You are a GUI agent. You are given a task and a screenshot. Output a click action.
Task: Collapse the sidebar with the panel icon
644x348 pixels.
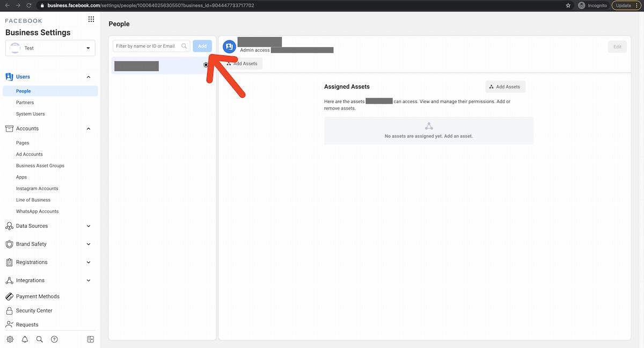tap(91, 339)
